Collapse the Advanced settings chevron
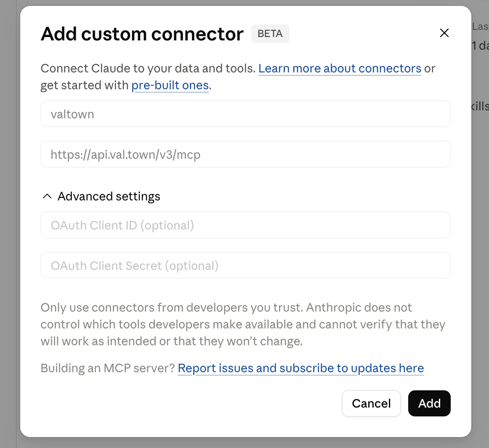The width and height of the screenshot is (489, 448). click(47, 196)
